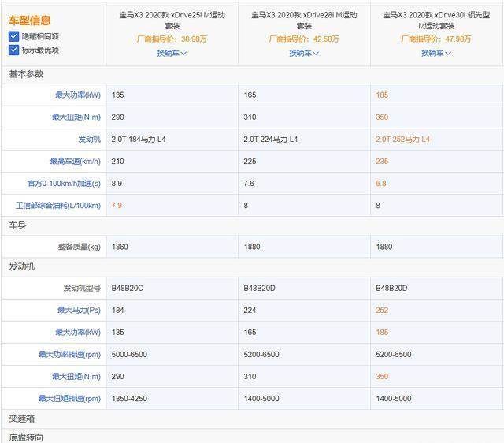Select torque rpm value 1350-4250
Screen dimensions: 504x443
(x=129, y=399)
